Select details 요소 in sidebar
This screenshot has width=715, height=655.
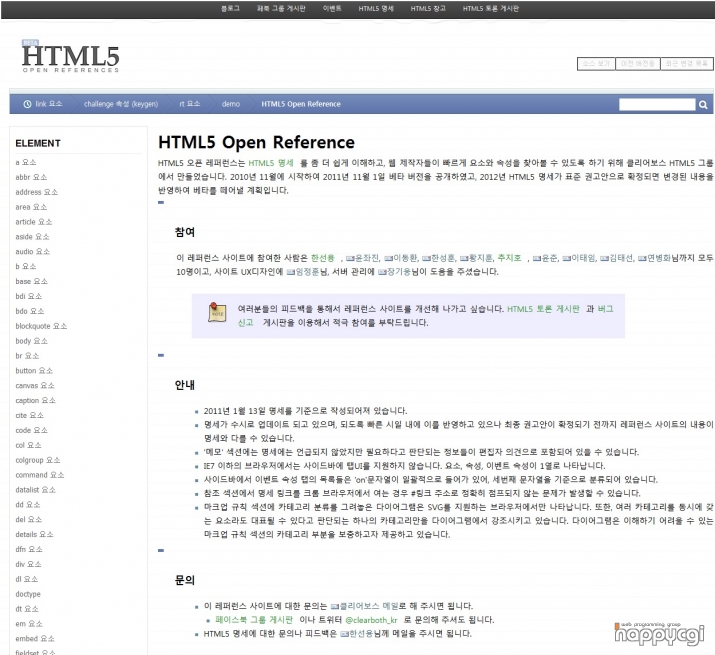34,534
